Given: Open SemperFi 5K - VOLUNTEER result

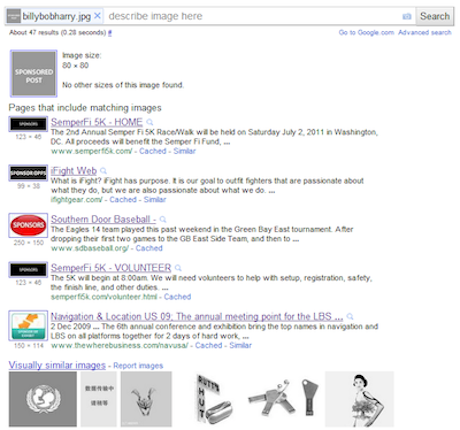Looking at the screenshot, I should 111,268.
